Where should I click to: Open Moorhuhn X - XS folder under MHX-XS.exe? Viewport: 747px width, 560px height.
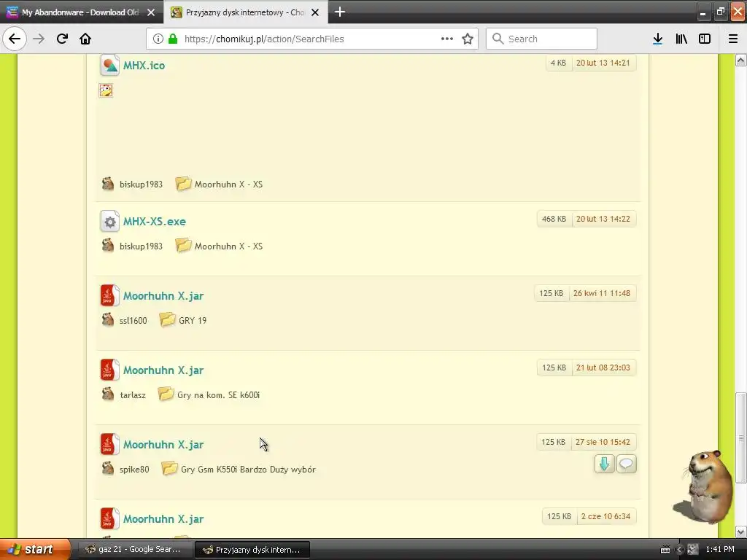(x=228, y=246)
